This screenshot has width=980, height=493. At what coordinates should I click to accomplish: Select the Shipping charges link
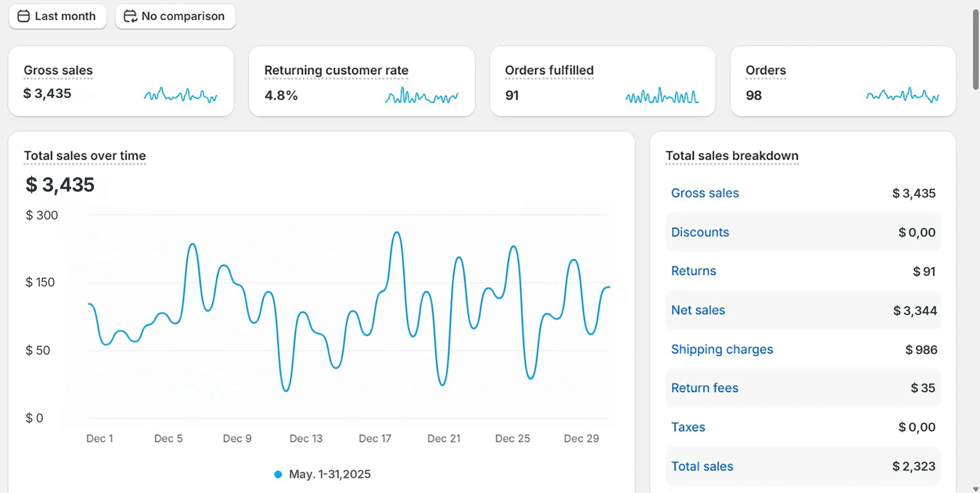click(722, 349)
